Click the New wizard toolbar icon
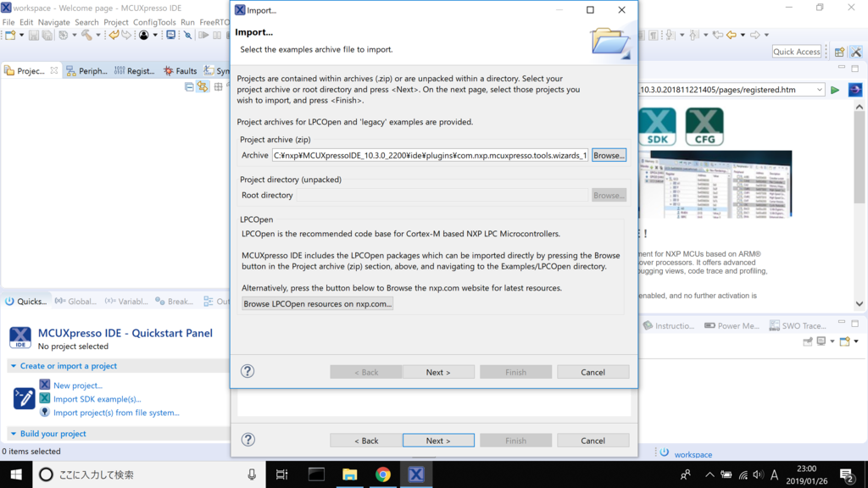 tap(10, 36)
